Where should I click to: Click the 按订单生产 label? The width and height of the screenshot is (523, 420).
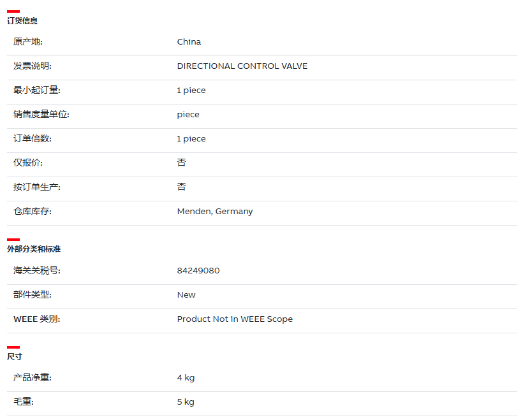coord(37,187)
